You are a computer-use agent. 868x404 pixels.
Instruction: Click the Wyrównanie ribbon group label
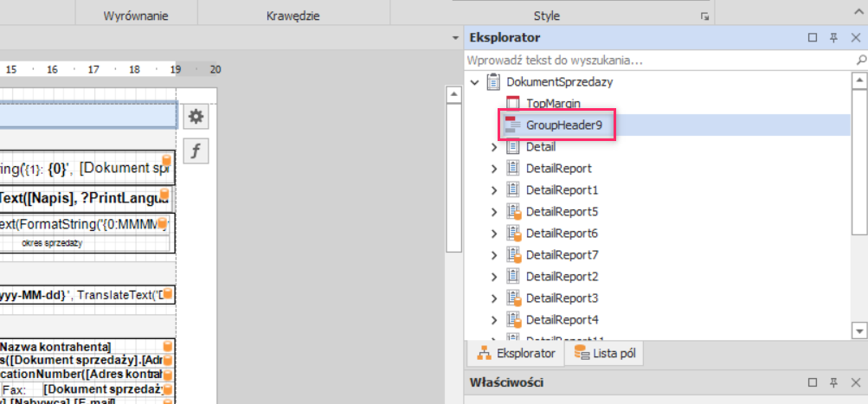[x=136, y=16]
